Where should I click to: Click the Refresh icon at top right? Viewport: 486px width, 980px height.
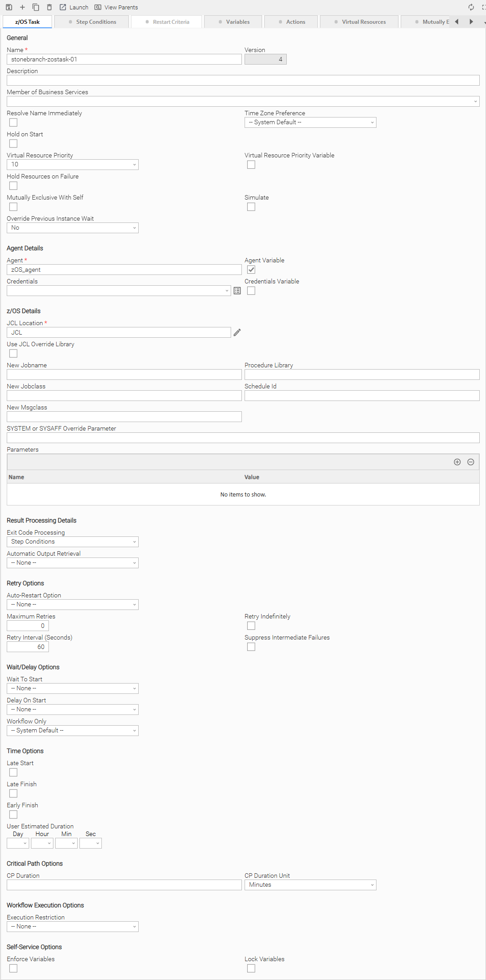(471, 7)
